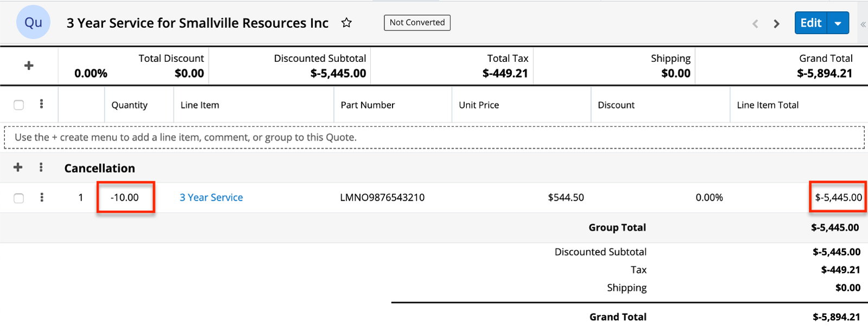Mark quote as favorite with star
868x331 pixels.
coord(346,23)
